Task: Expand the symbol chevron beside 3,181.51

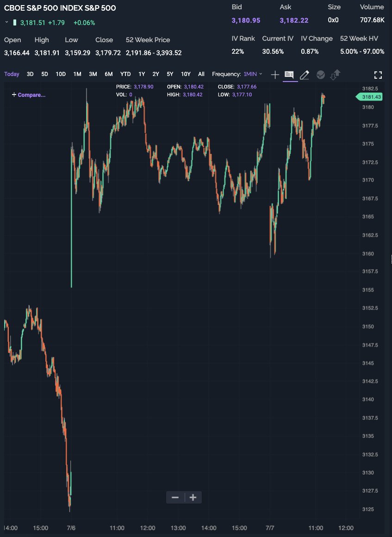Action: 6,22
